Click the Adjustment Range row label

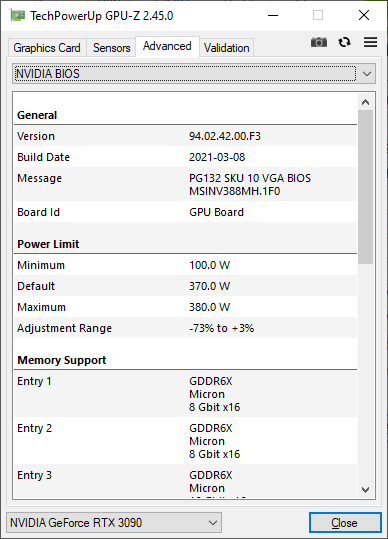[x=64, y=328]
